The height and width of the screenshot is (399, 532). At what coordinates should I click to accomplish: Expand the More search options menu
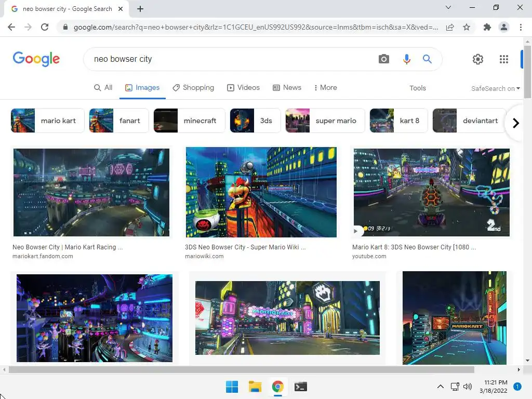tap(326, 87)
